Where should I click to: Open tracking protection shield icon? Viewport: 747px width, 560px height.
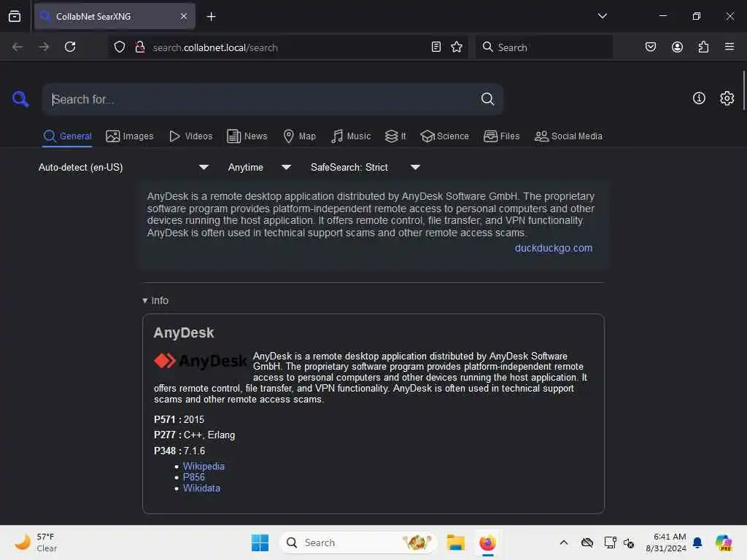[x=120, y=47]
